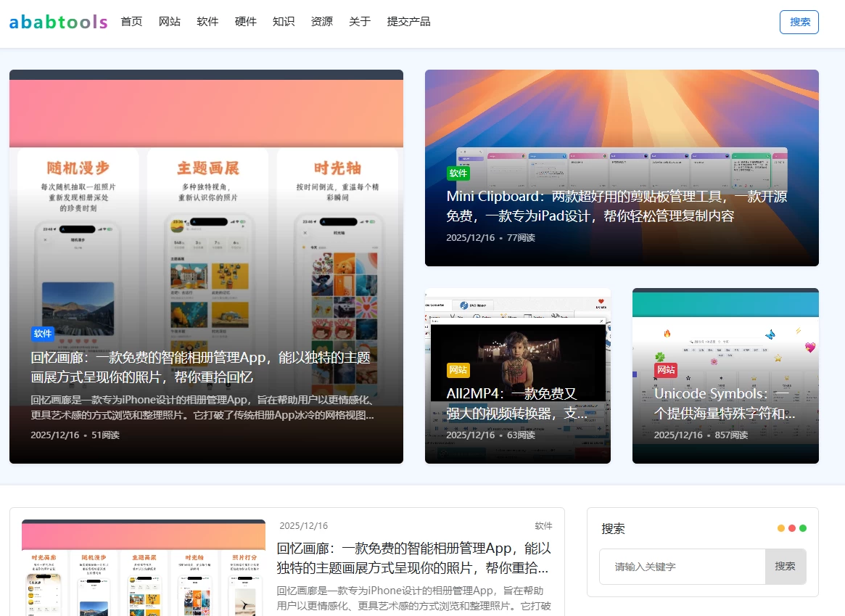Select 硬件 in the top navigation
The height and width of the screenshot is (616, 845).
click(x=246, y=22)
